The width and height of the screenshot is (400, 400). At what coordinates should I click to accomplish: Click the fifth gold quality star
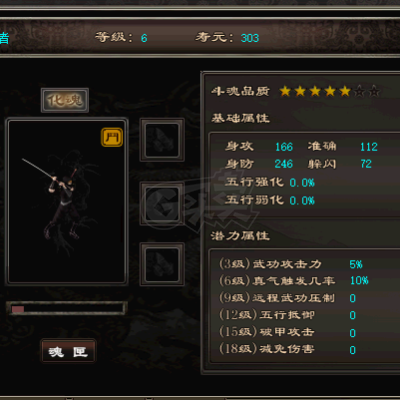point(345,91)
